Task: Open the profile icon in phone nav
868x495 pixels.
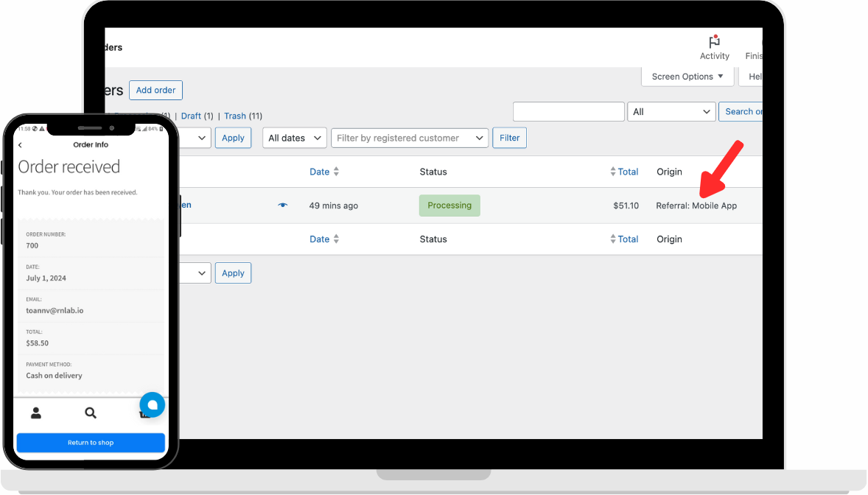Action: (36, 413)
